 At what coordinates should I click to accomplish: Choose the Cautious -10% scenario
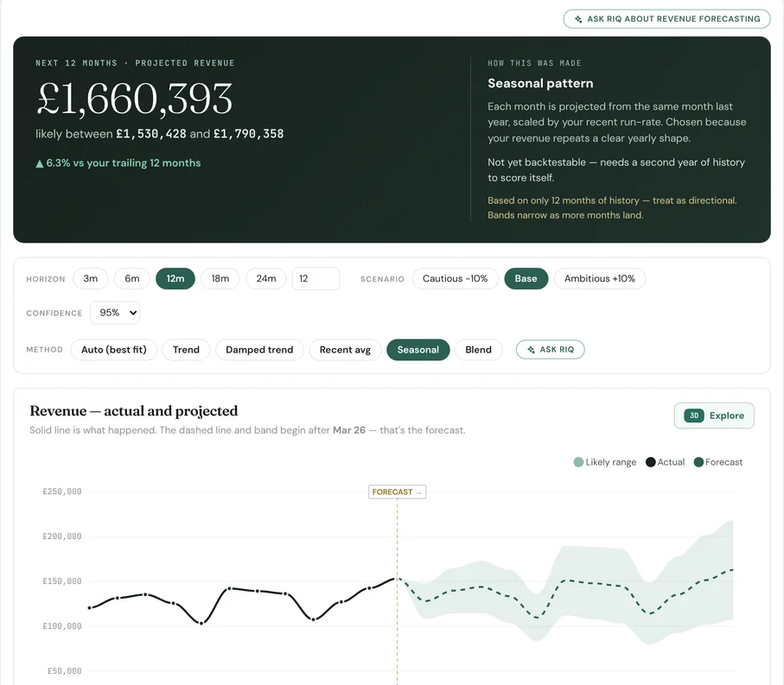(455, 278)
